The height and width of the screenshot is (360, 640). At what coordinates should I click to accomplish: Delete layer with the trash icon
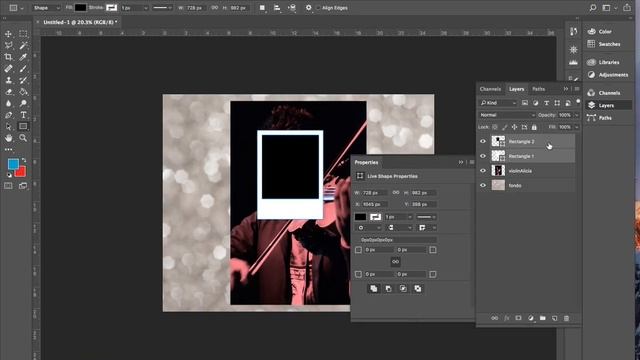pyautogui.click(x=566, y=318)
